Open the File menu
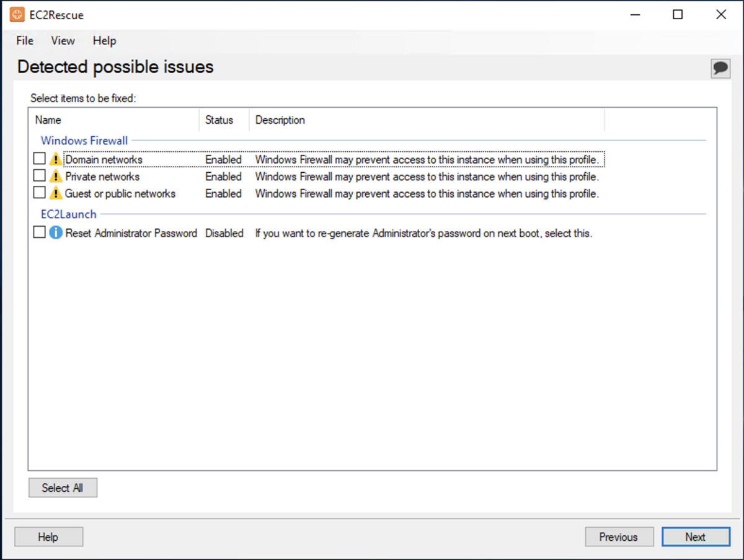The image size is (744, 560). tap(25, 41)
